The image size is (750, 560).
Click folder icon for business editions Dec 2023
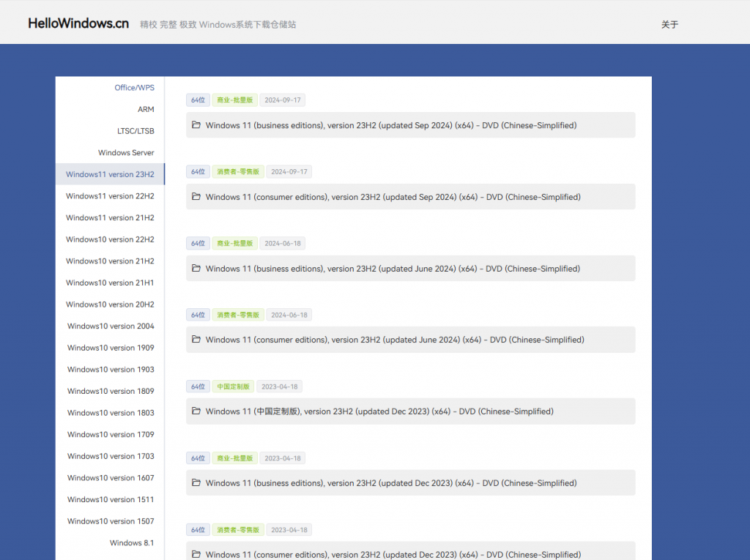[196, 483]
